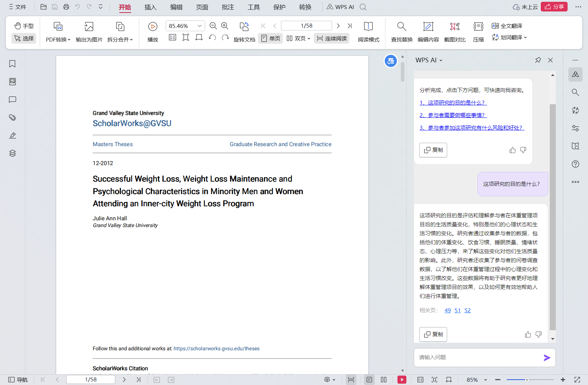Click 输出为图片 export as image icon
The image size is (588, 385).
89,27
